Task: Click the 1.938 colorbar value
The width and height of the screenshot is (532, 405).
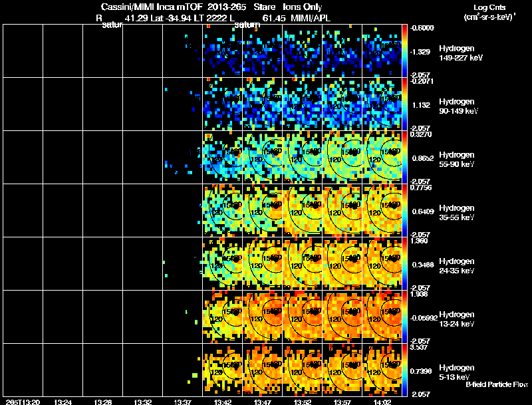Action: click(419, 294)
